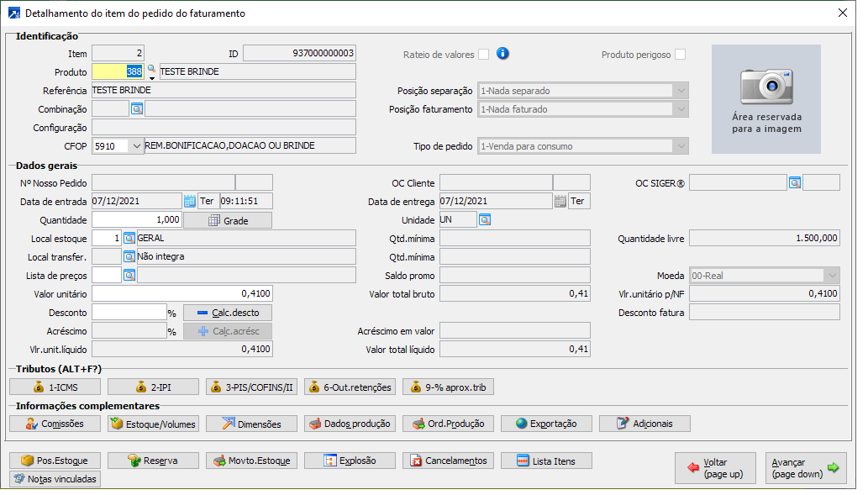Enable the Produto perigoso checkbox

coord(680,55)
